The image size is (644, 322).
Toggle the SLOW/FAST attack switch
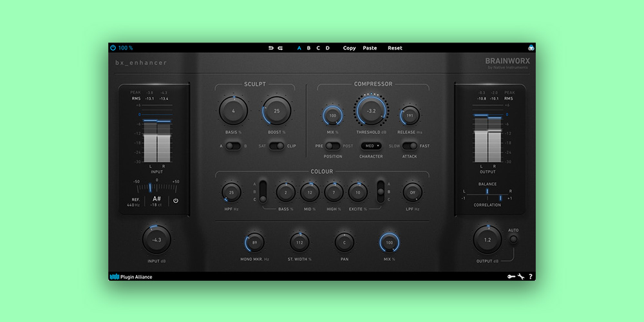click(x=410, y=146)
